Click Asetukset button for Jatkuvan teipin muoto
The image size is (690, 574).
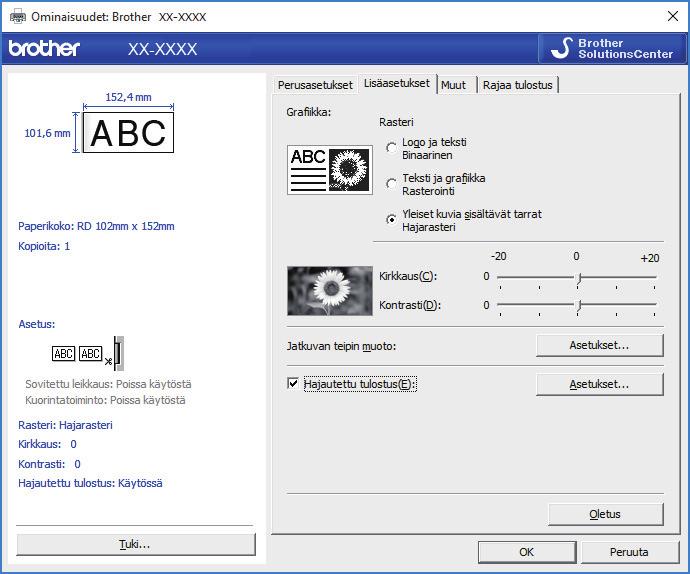click(599, 346)
